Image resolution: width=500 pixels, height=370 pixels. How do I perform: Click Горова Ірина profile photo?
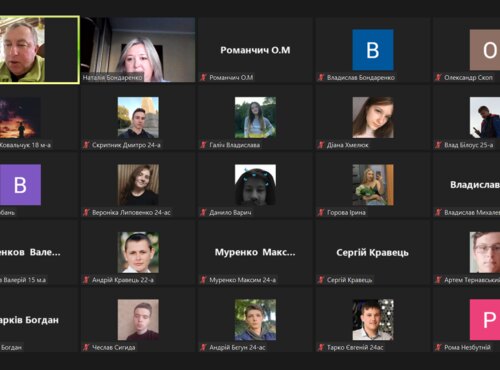click(373, 185)
